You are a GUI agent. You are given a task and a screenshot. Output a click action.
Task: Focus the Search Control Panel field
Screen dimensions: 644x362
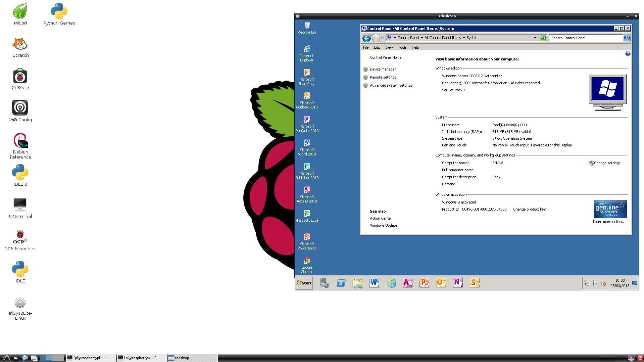(x=586, y=38)
